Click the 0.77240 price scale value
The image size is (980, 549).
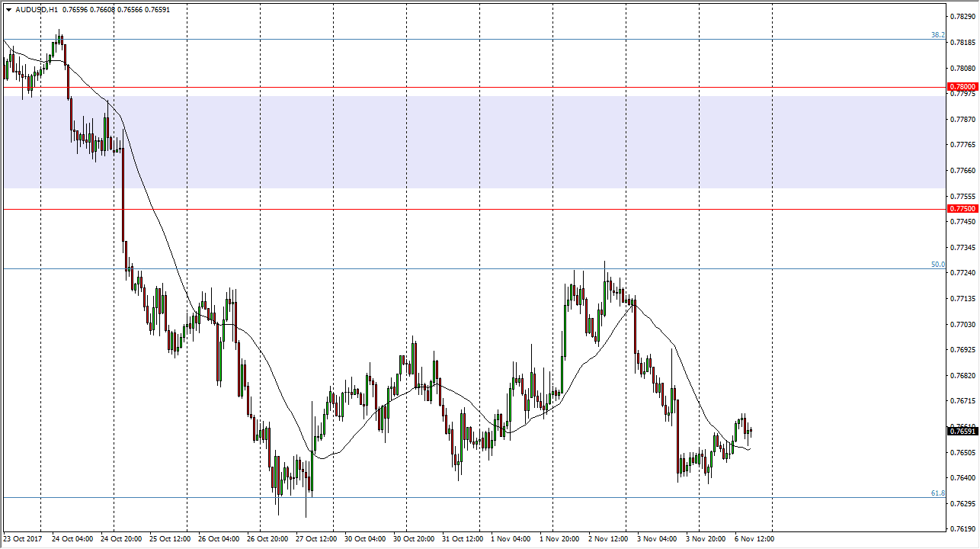964,272
